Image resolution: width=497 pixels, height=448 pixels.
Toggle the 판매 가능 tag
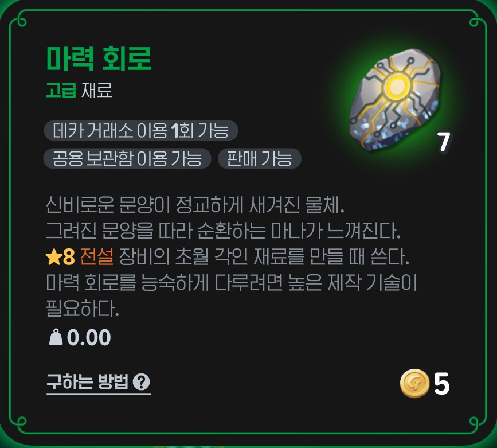pyautogui.click(x=259, y=160)
